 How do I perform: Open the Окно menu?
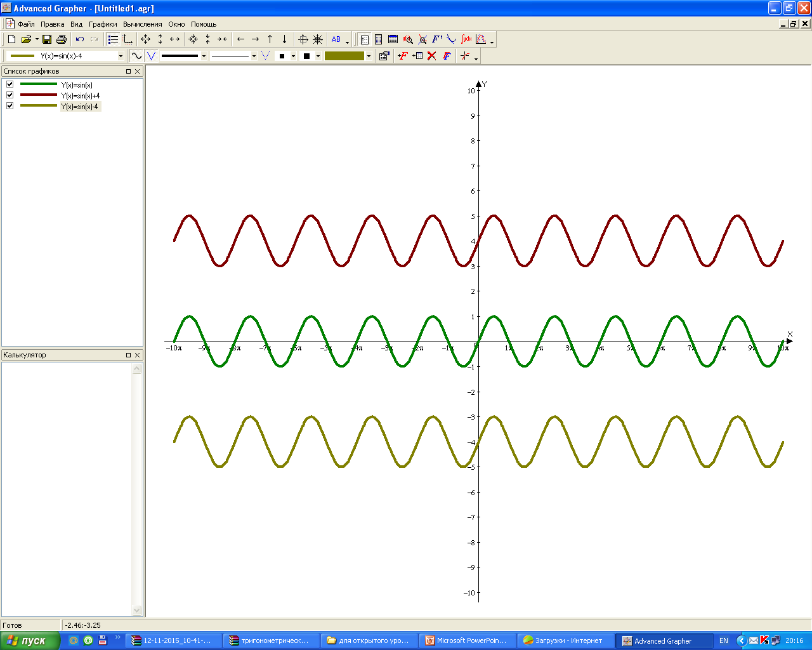point(176,24)
